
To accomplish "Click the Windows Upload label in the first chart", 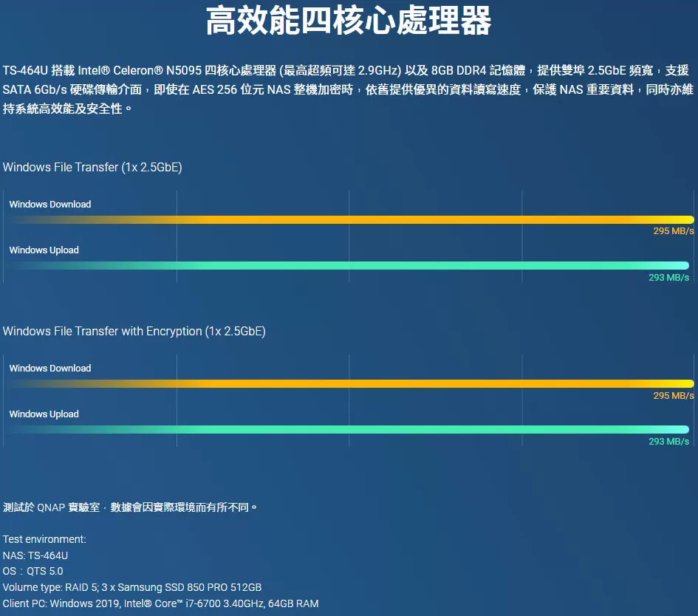I will click(44, 250).
